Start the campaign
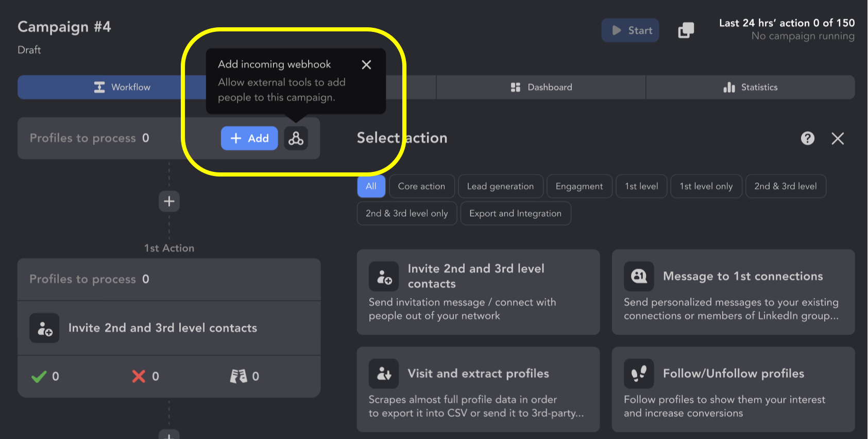868x439 pixels. pyautogui.click(x=631, y=30)
